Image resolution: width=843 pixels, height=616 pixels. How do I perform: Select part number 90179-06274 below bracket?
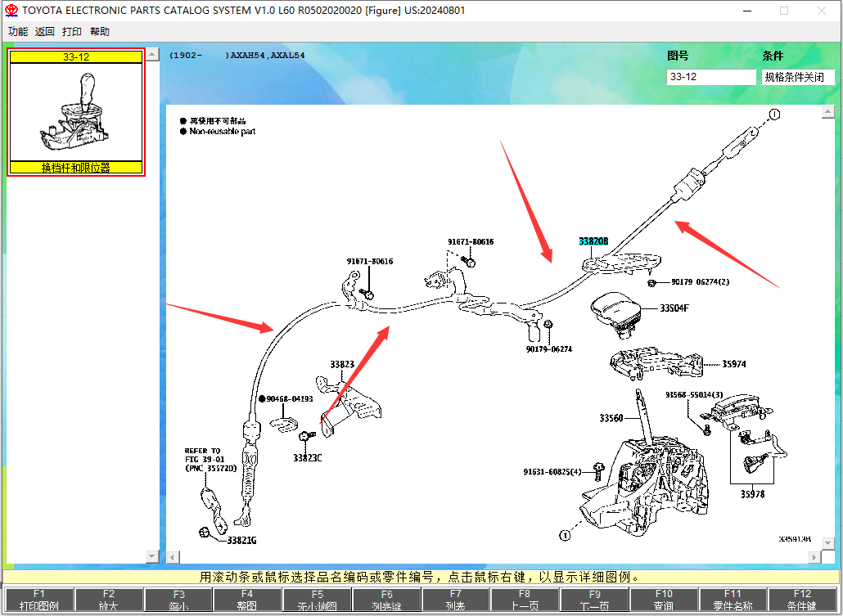click(x=549, y=348)
